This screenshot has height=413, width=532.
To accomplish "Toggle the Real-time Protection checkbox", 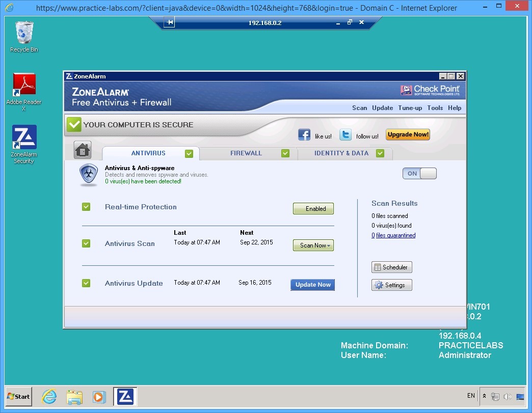I will (86, 207).
